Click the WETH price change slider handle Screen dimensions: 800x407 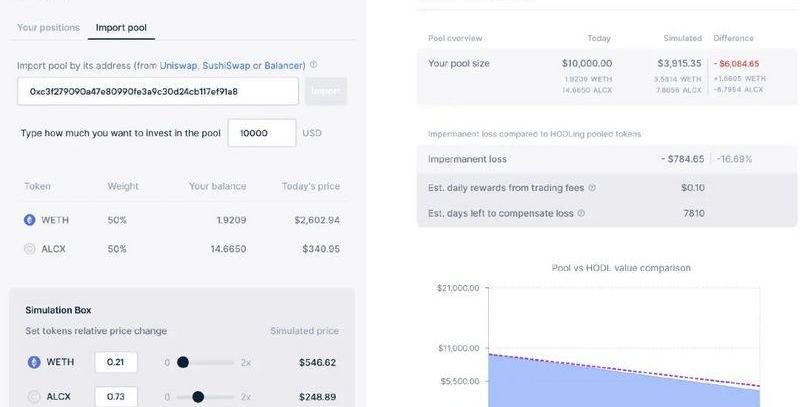tap(183, 362)
